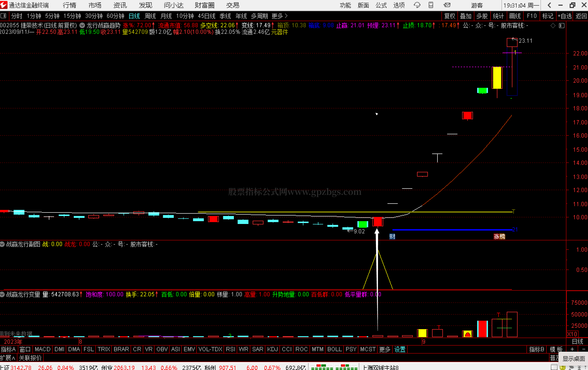Click the headset customer service icon
This screenshot has height=370, width=588.
pyautogui.click(x=417, y=5)
